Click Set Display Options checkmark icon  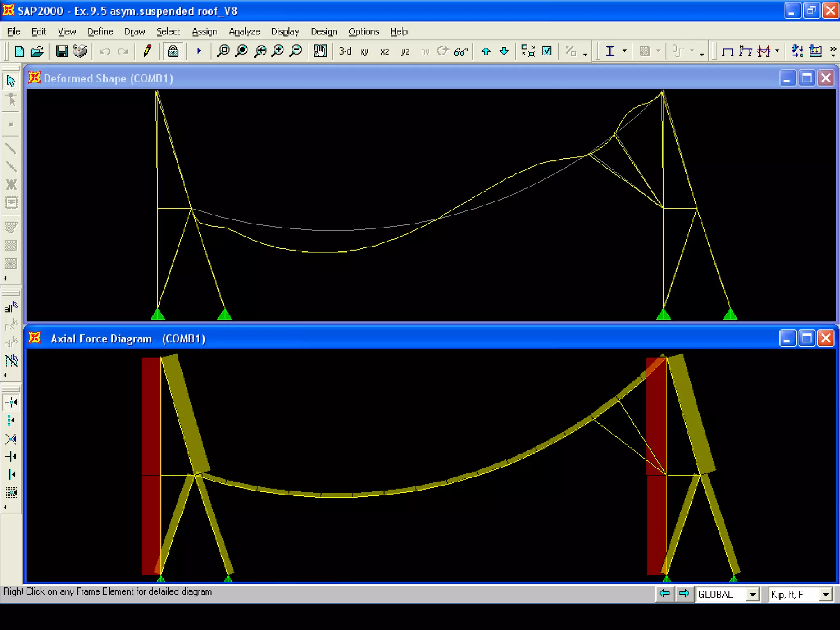coord(547,51)
